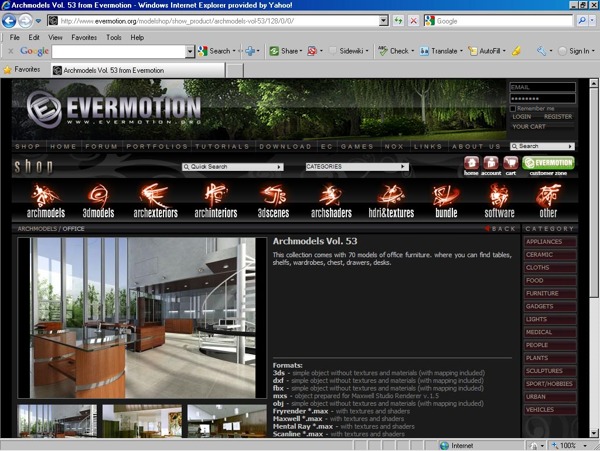Open the archmodels category icon
The height and width of the screenshot is (451, 600).
[46, 201]
